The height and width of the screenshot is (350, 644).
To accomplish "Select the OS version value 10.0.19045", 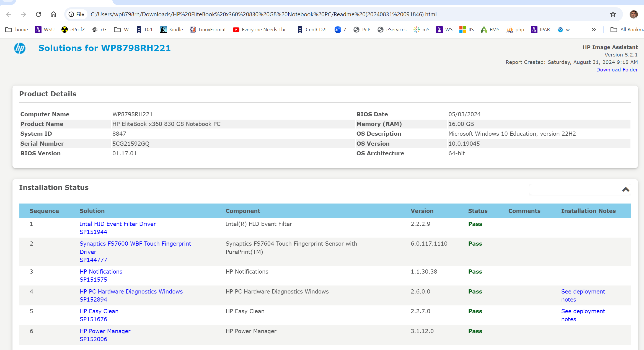I will pyautogui.click(x=464, y=144).
